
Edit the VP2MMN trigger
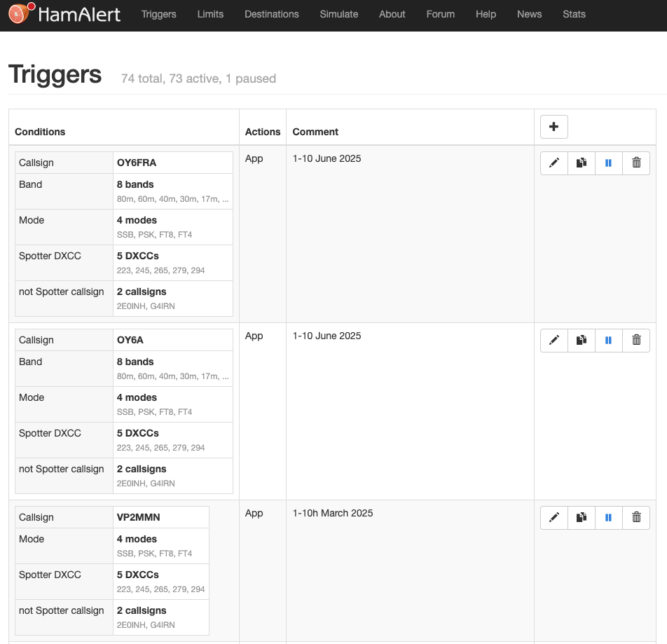[554, 517]
